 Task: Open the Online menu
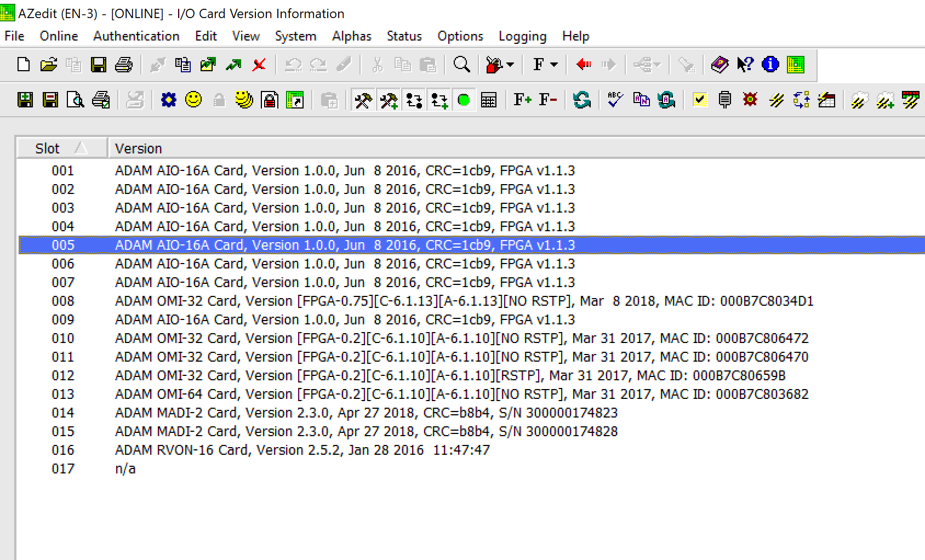point(59,36)
